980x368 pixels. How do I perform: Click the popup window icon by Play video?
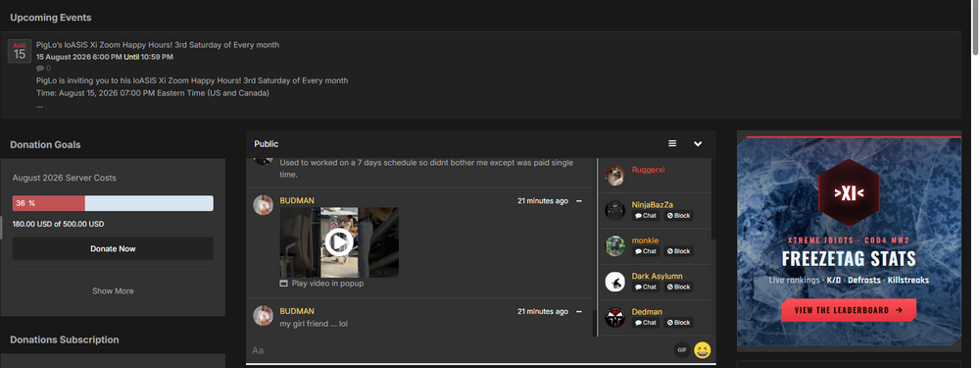click(284, 284)
